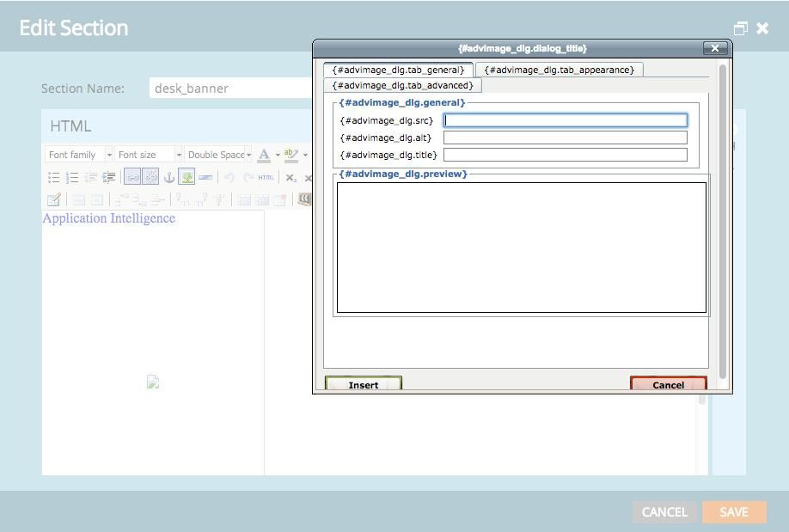Click the insert table icon

53,200
